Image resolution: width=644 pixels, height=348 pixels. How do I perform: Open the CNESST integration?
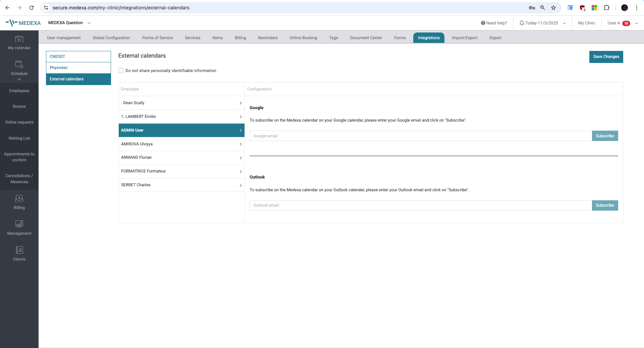click(78, 57)
